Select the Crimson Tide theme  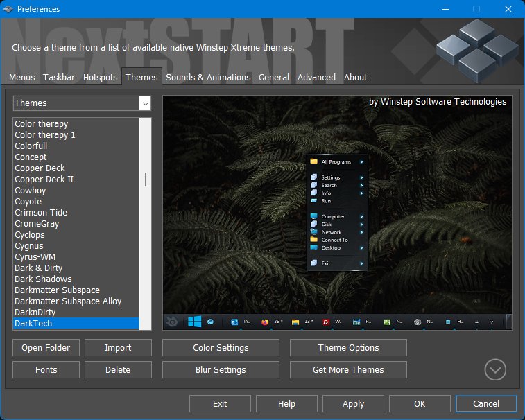tap(76, 213)
